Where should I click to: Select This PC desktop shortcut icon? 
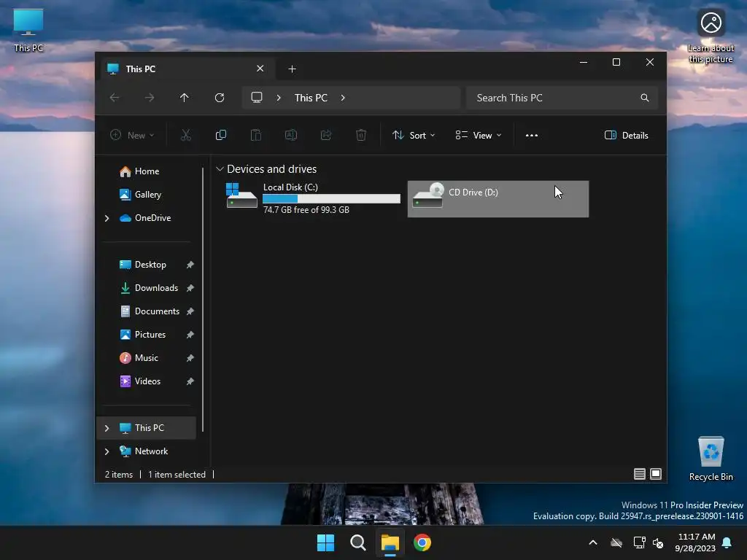click(28, 30)
